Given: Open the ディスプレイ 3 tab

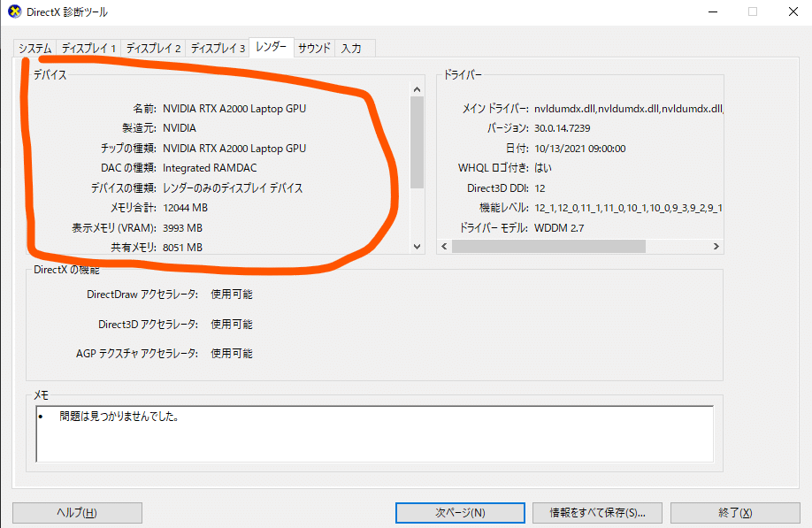Looking at the screenshot, I should (215, 50).
